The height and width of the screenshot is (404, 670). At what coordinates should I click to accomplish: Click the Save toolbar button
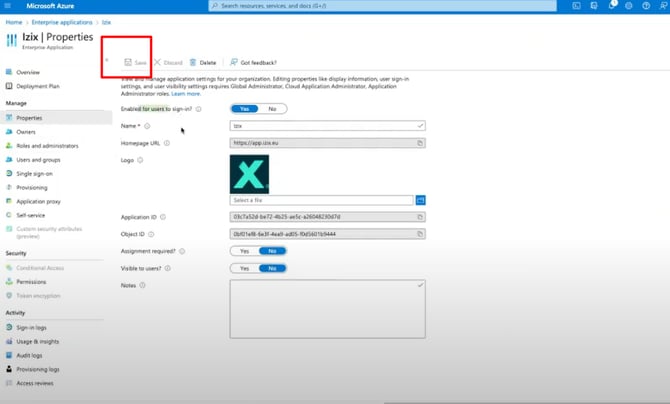click(135, 62)
